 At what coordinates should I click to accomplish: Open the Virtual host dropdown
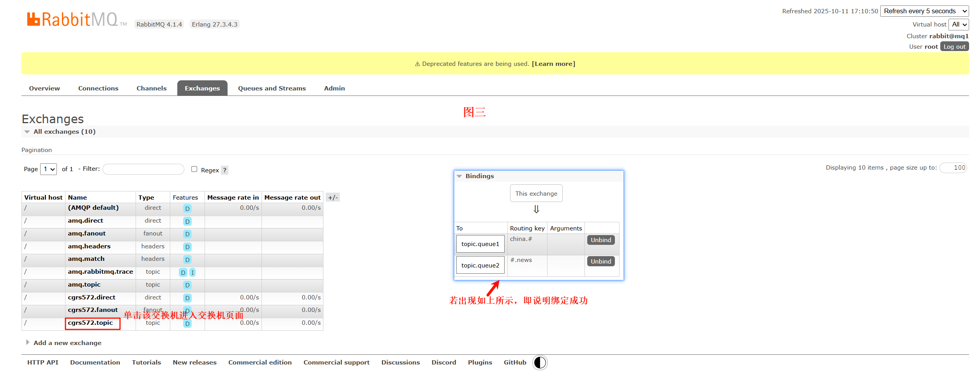(959, 24)
